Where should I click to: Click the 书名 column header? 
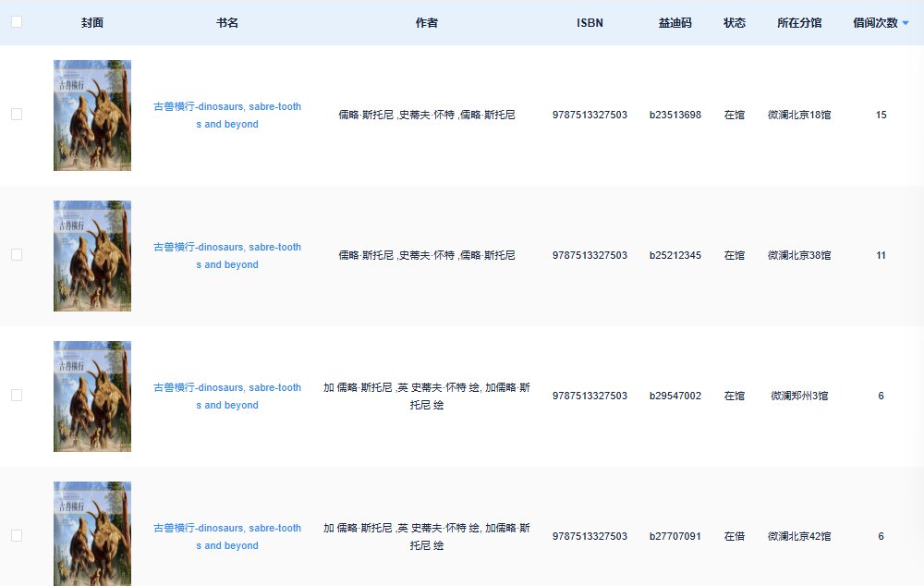point(227,23)
